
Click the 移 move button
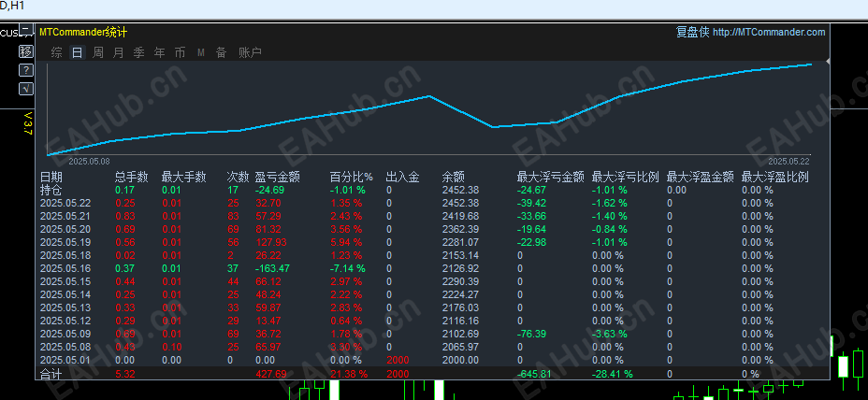pyautogui.click(x=26, y=52)
